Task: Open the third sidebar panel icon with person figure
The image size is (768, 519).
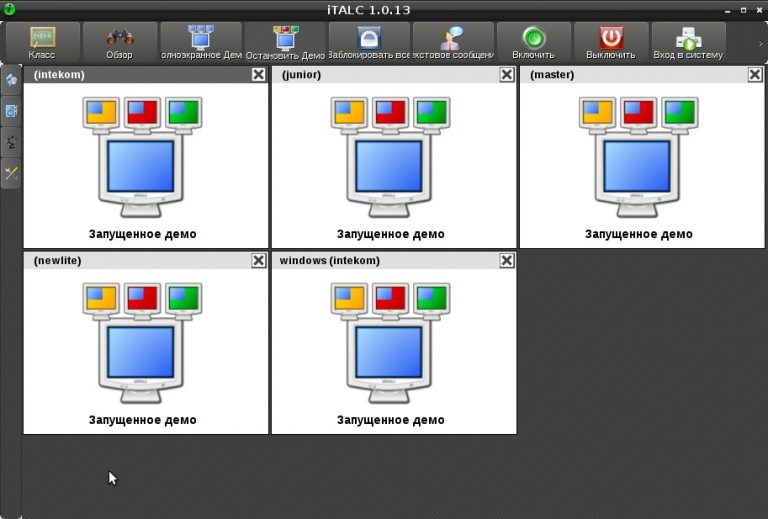Action: coord(11,142)
